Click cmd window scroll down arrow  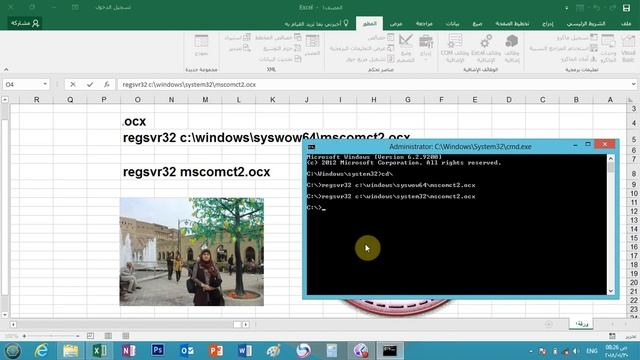coord(611,291)
